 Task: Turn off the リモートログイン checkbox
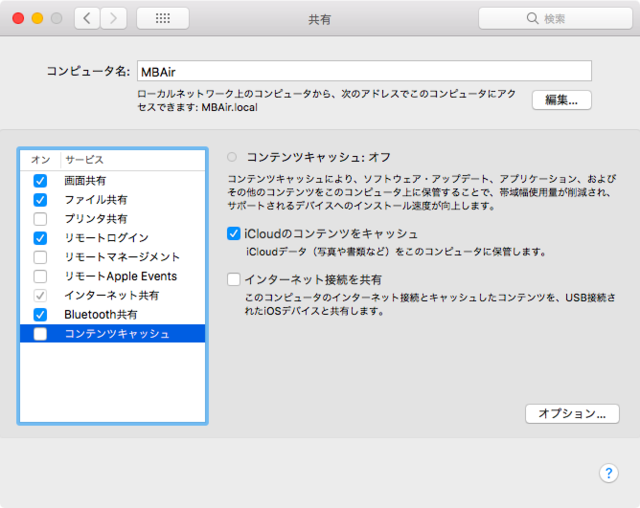click(x=40, y=238)
